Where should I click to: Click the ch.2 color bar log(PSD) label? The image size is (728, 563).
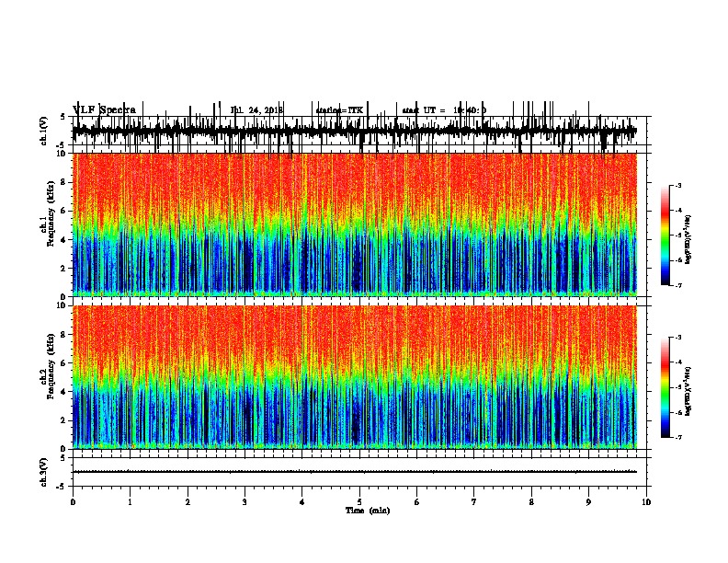pos(688,391)
